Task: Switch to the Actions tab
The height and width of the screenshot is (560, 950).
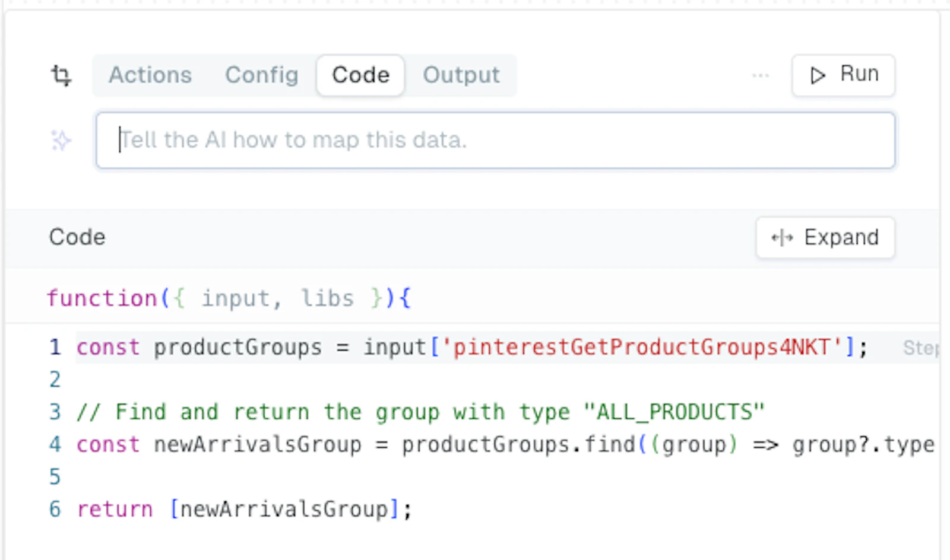Action: click(150, 75)
